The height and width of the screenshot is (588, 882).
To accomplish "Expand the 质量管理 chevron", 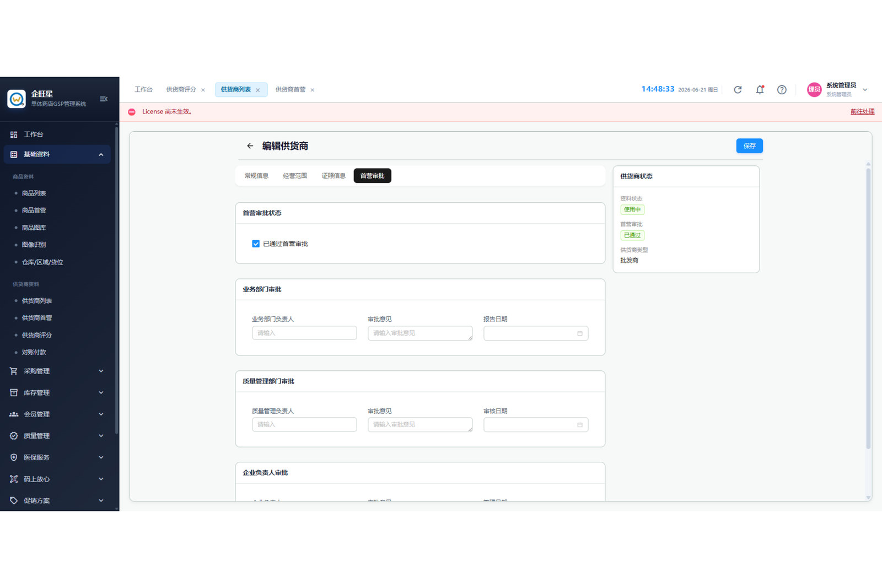I will pos(101,436).
